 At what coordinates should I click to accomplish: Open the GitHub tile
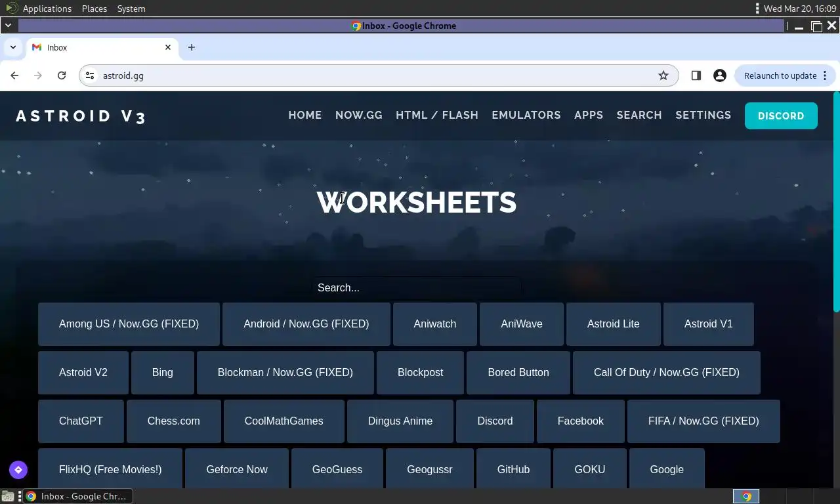point(513,469)
